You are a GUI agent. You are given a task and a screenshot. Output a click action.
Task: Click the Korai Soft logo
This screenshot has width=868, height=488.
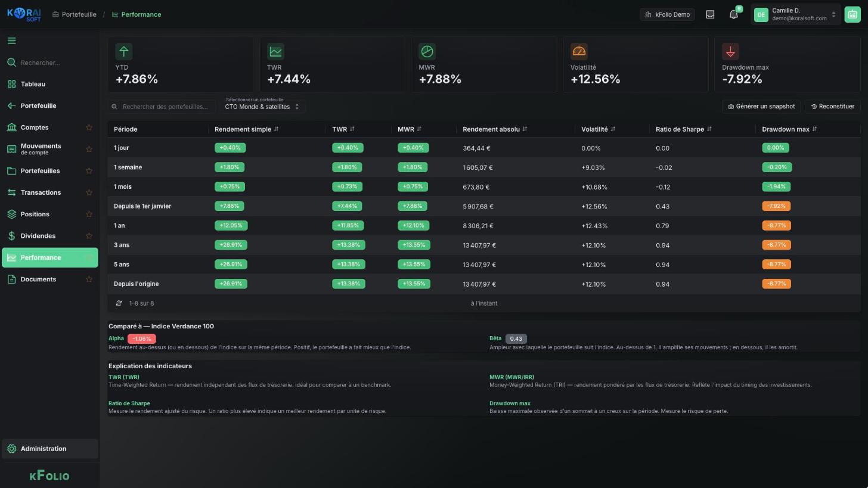(x=24, y=14)
